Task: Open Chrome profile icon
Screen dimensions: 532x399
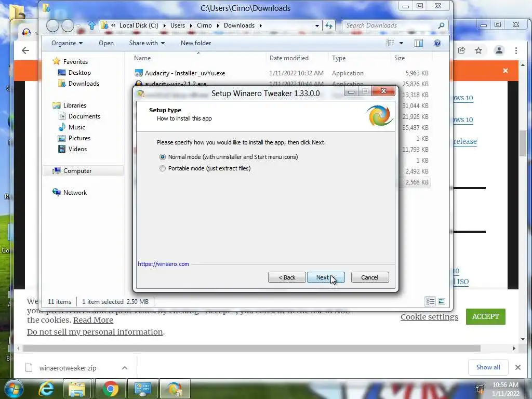Action: pyautogui.click(x=499, y=50)
